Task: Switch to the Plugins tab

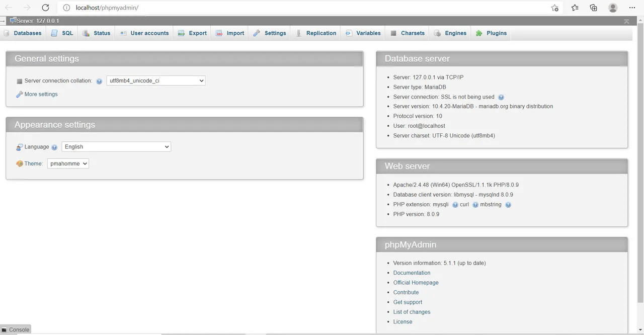Action: point(491,33)
